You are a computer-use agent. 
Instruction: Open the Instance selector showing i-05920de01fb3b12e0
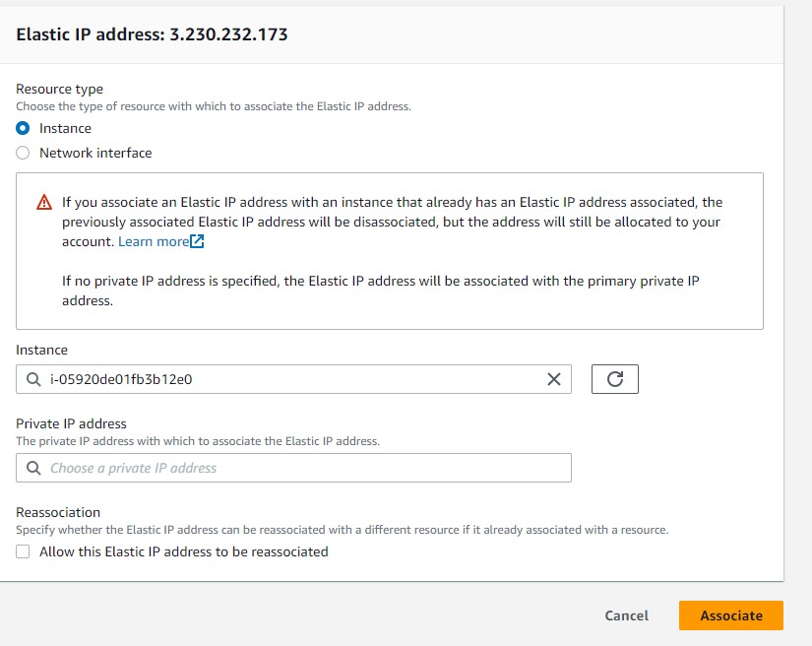pyautogui.click(x=285, y=379)
